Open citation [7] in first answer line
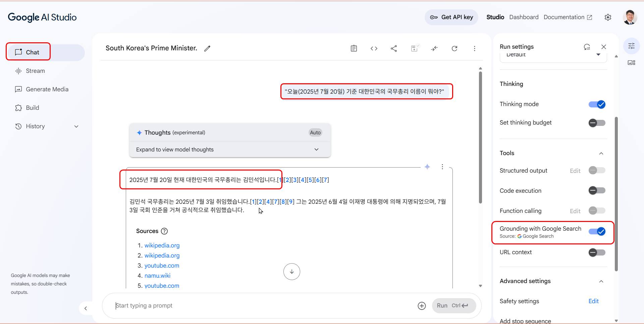The height and width of the screenshot is (324, 644). (x=325, y=180)
